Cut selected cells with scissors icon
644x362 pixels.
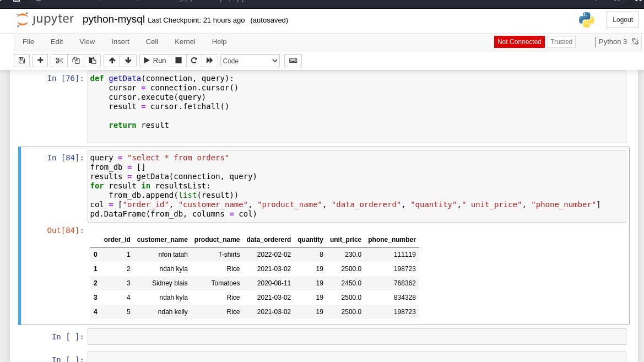(x=59, y=61)
